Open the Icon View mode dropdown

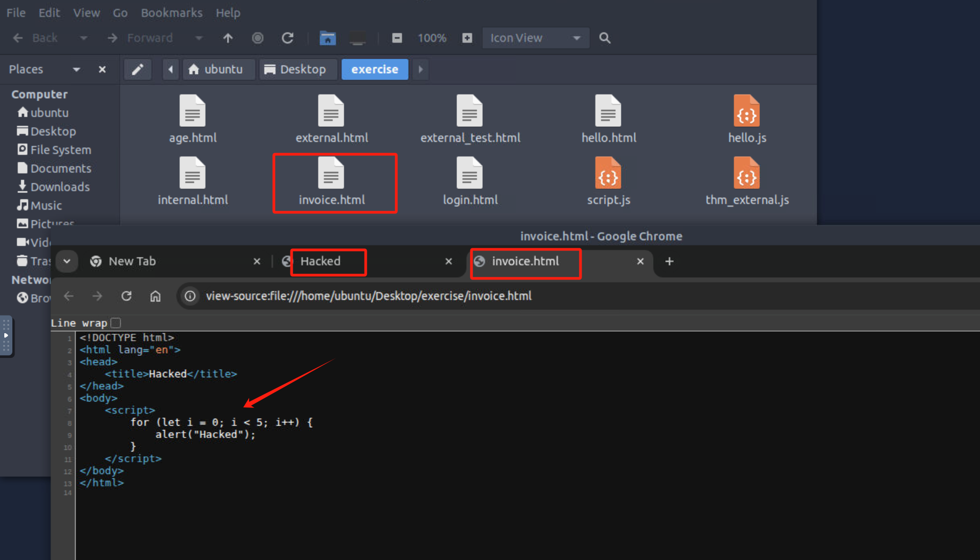point(535,38)
